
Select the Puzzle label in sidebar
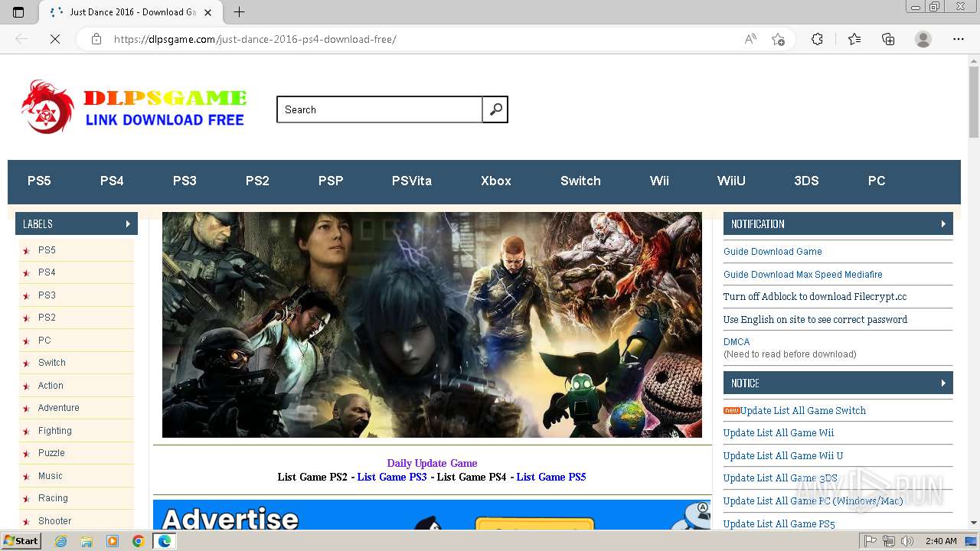pos(51,453)
